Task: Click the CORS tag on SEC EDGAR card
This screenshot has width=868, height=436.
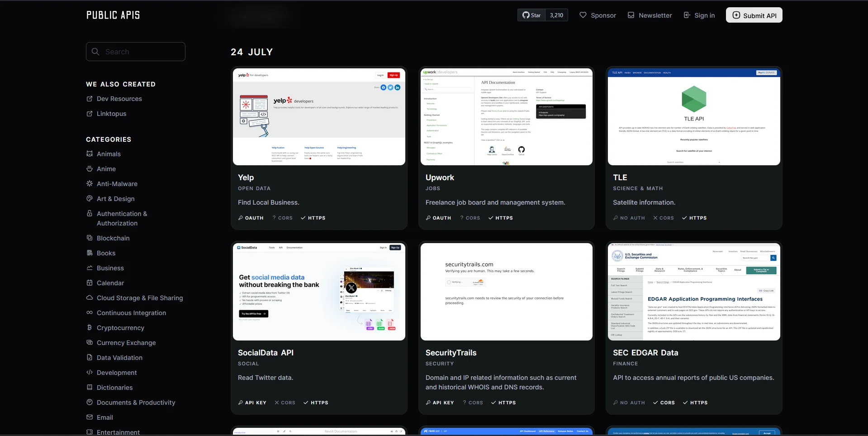Action: [x=664, y=402]
